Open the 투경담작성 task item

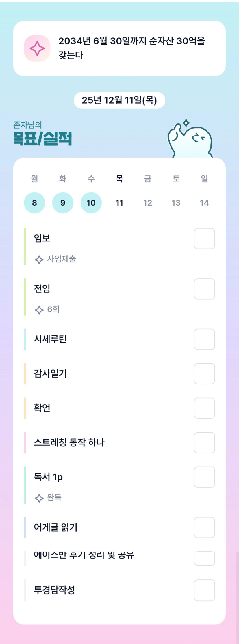[55, 590]
